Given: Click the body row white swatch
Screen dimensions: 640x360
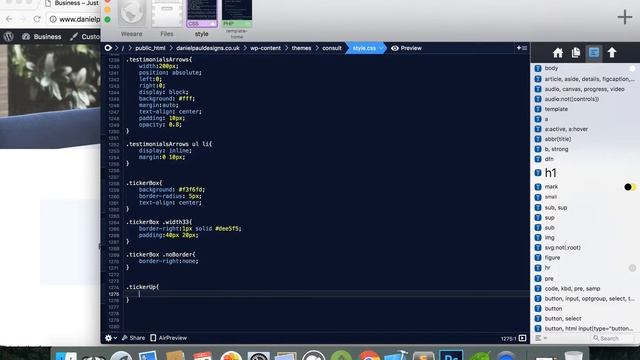Looking at the screenshot, I should click(x=632, y=69).
